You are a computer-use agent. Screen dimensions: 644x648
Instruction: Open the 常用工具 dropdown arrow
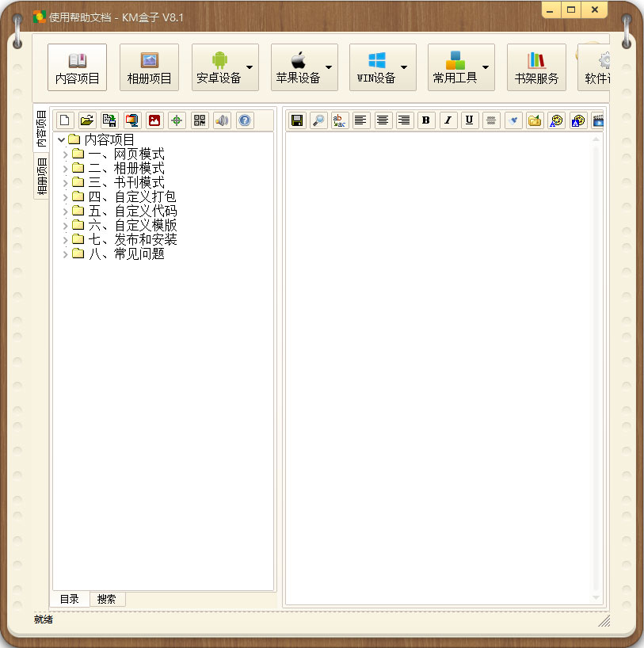coord(486,67)
